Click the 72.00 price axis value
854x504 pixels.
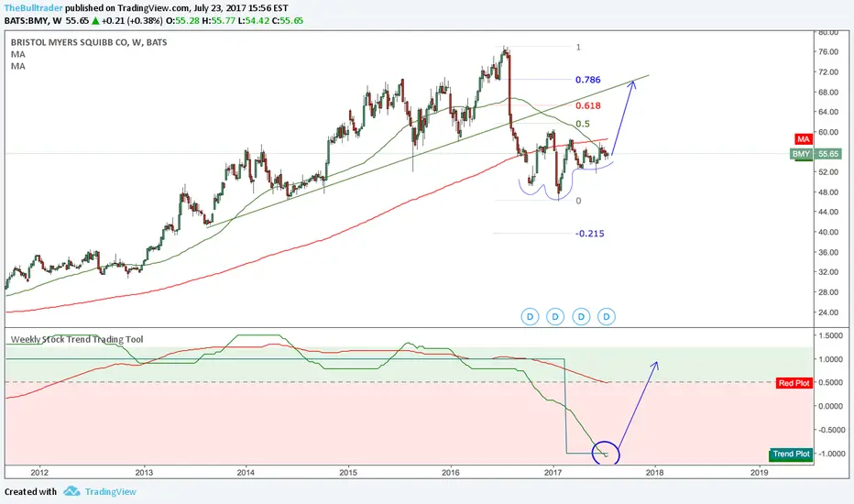[828, 71]
